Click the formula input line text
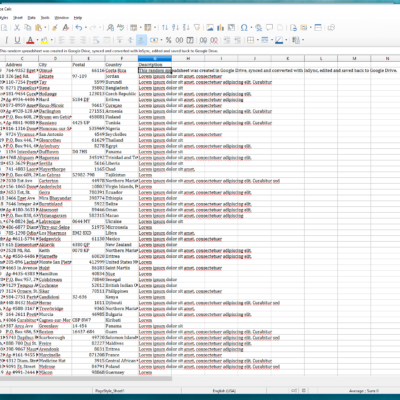The height and width of the screenshot is (400, 400). click(109, 51)
